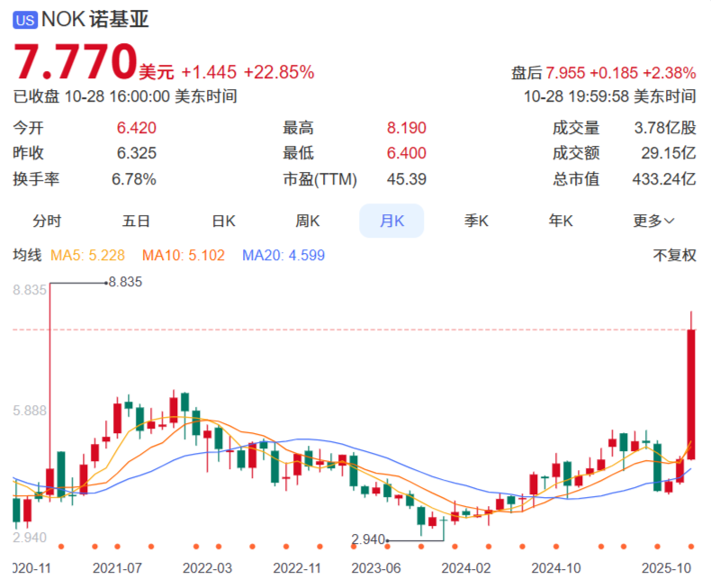Click the 10-28 19:59:58 after-hours timestamp

[x=610, y=96]
